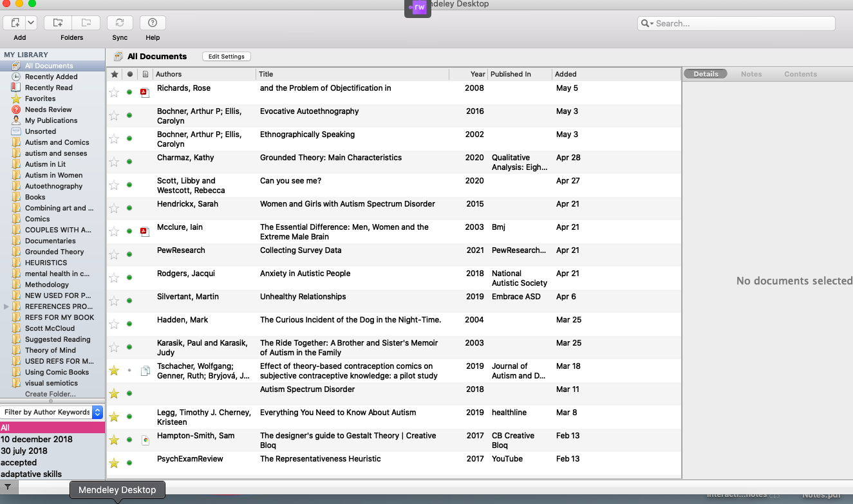Image resolution: width=853 pixels, height=504 pixels.
Task: Open the search options magnifier dropdown
Action: pos(647,24)
